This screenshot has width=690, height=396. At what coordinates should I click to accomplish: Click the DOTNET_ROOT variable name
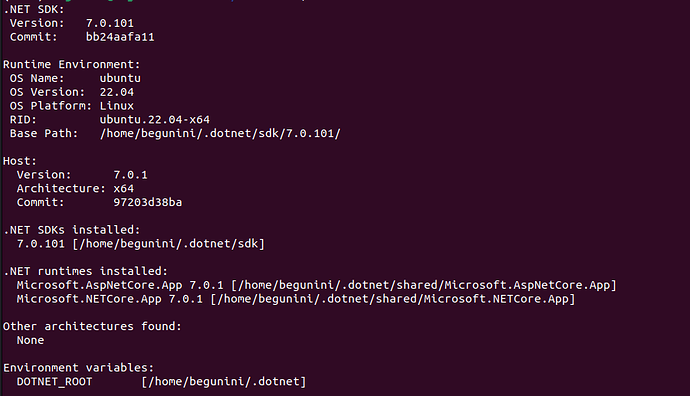click(x=55, y=381)
